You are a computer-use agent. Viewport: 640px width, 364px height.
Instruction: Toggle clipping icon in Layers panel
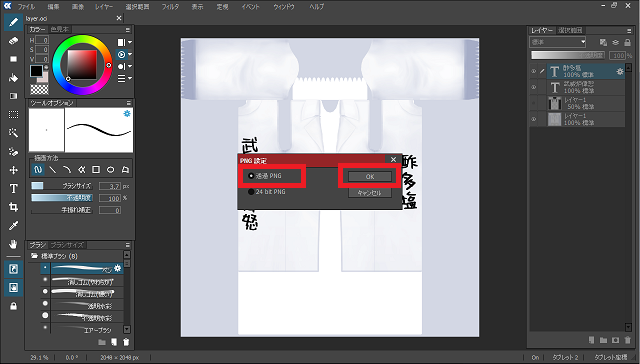(616, 42)
